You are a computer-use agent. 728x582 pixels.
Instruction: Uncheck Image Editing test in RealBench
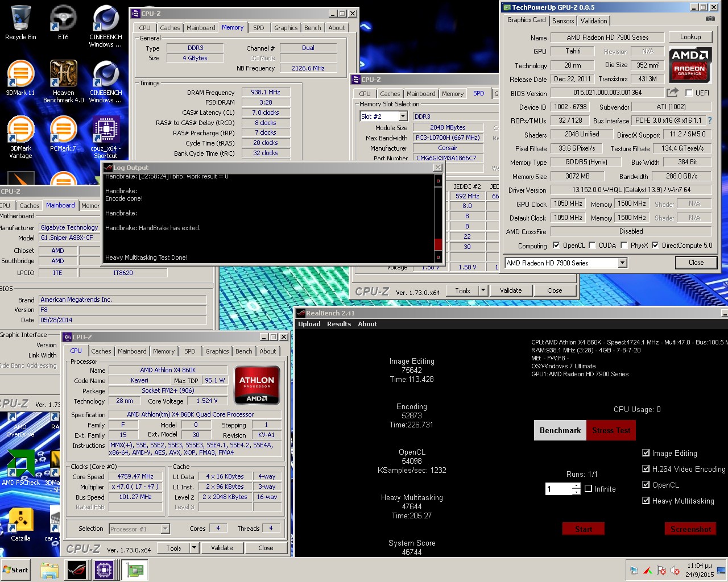[x=646, y=453]
